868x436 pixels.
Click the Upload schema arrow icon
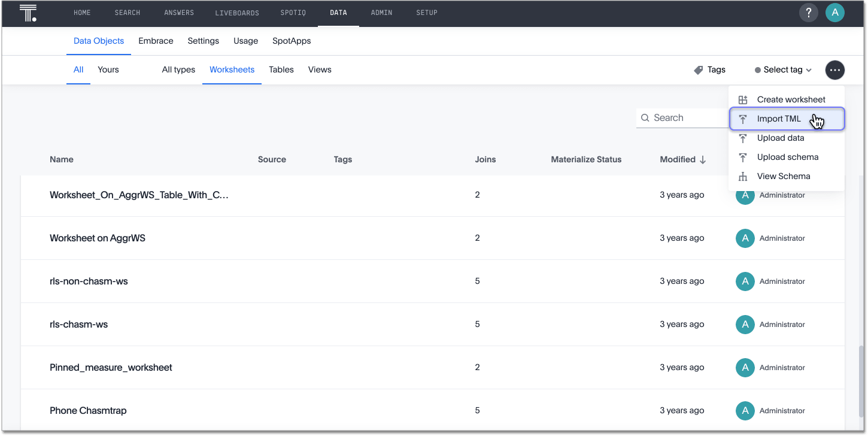pyautogui.click(x=743, y=158)
